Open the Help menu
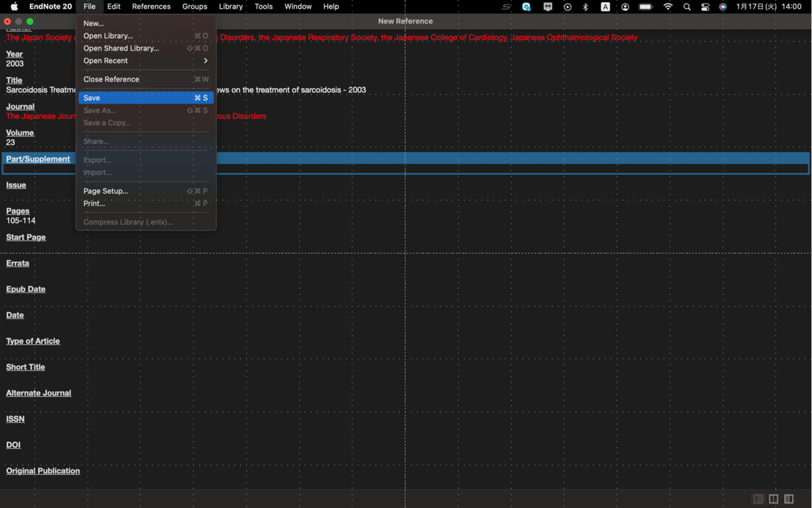 (x=331, y=7)
